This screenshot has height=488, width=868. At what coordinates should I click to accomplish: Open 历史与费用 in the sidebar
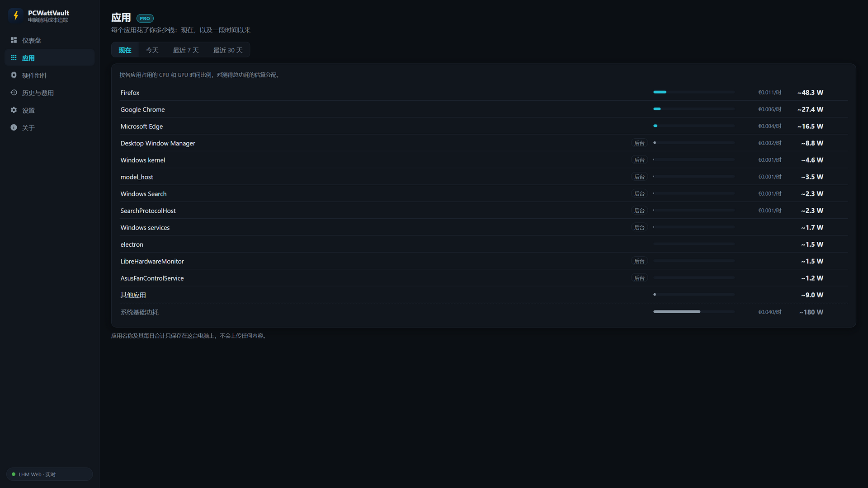tap(49, 93)
